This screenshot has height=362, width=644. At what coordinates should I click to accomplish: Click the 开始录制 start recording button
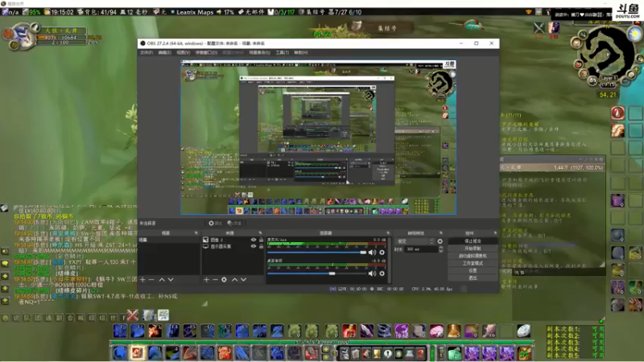[x=473, y=249]
